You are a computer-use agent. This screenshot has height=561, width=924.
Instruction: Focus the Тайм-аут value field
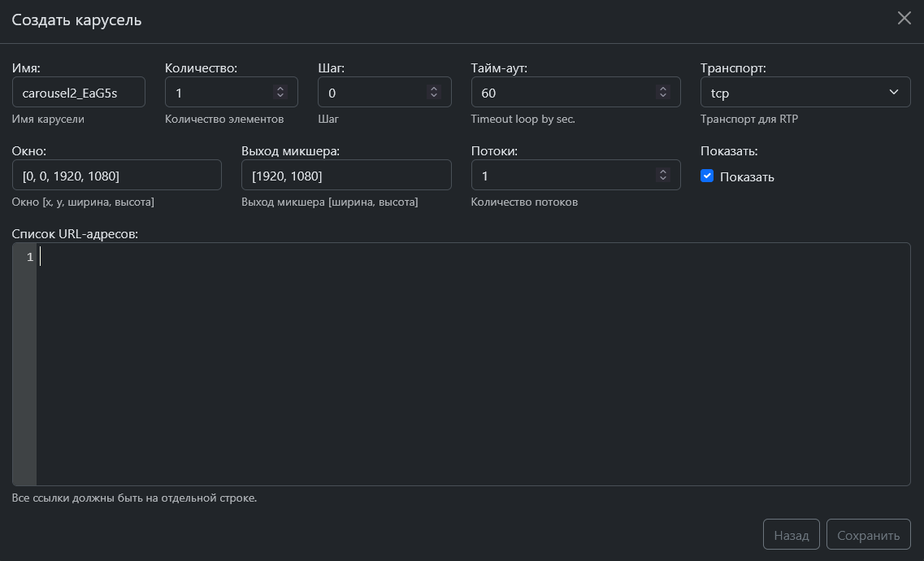coord(565,93)
